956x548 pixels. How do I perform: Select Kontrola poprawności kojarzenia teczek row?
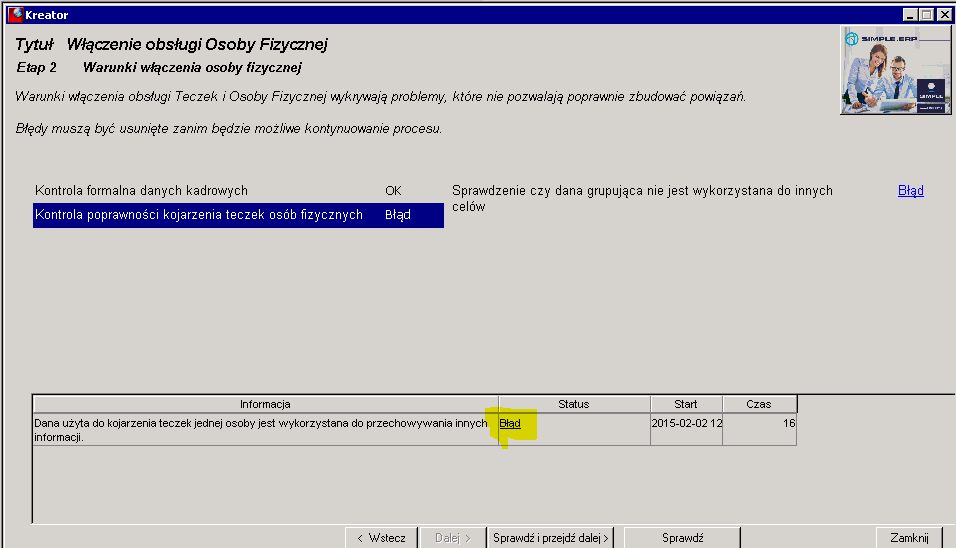point(238,215)
